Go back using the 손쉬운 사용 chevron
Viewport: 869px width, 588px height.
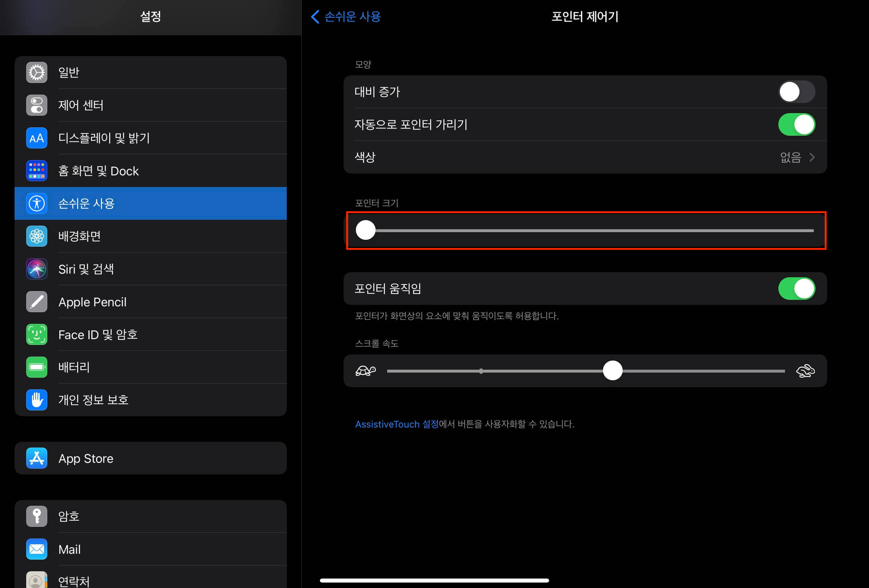[x=315, y=16]
